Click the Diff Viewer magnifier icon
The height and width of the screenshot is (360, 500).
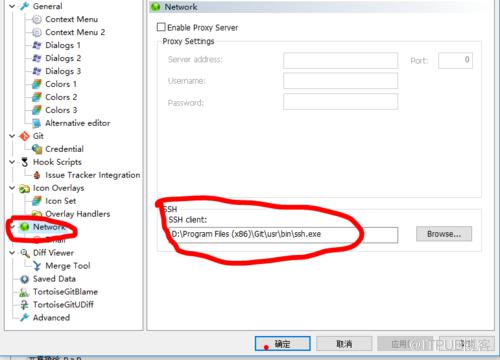click(x=24, y=253)
